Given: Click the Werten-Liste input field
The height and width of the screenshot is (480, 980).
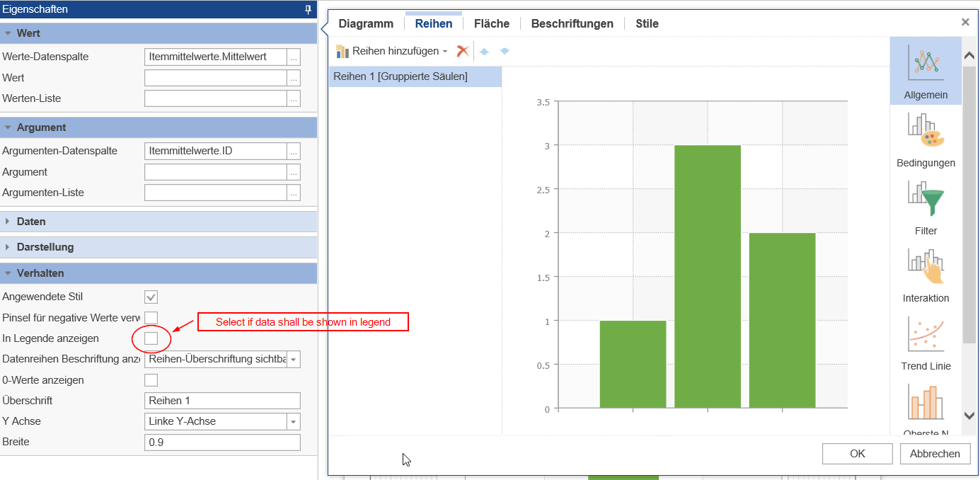Looking at the screenshot, I should pos(216,98).
